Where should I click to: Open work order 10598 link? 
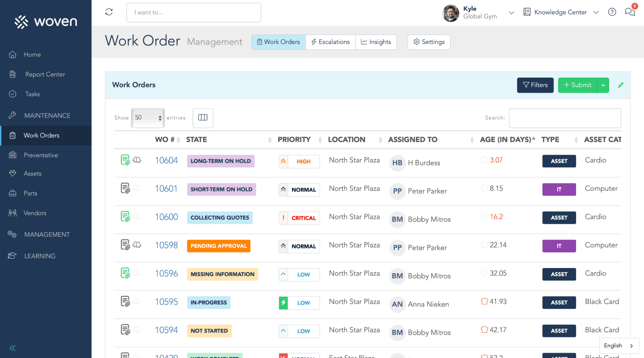[166, 245]
